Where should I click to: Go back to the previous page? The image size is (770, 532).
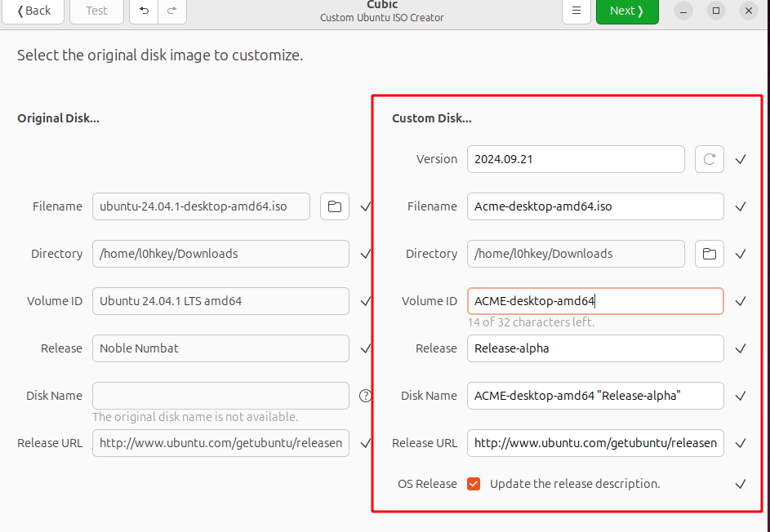(x=33, y=11)
